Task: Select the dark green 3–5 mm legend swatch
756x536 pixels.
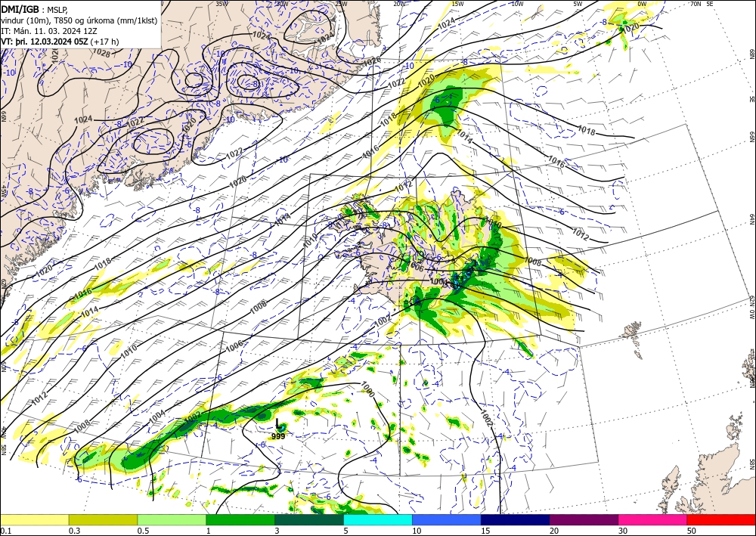Action: pyautogui.click(x=309, y=519)
